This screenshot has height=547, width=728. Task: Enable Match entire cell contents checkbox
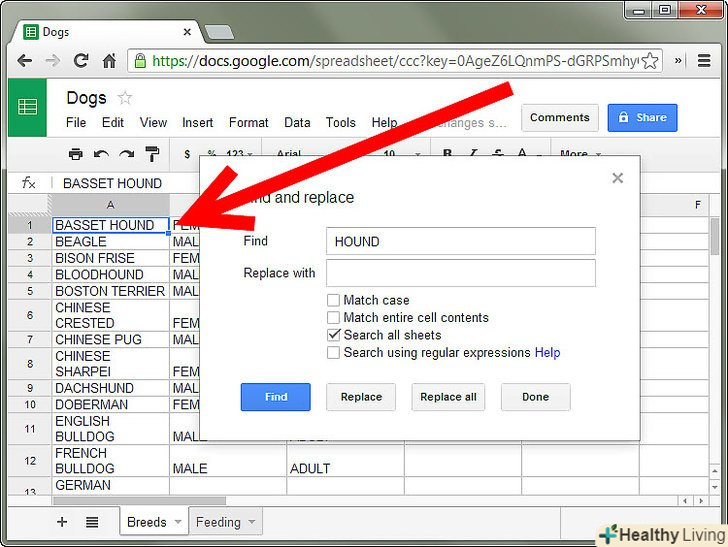click(333, 318)
